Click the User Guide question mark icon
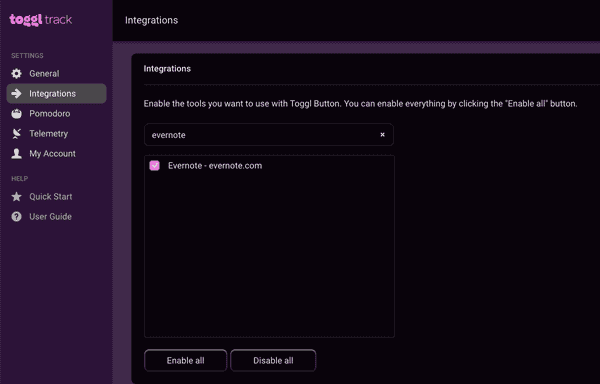 (x=16, y=216)
